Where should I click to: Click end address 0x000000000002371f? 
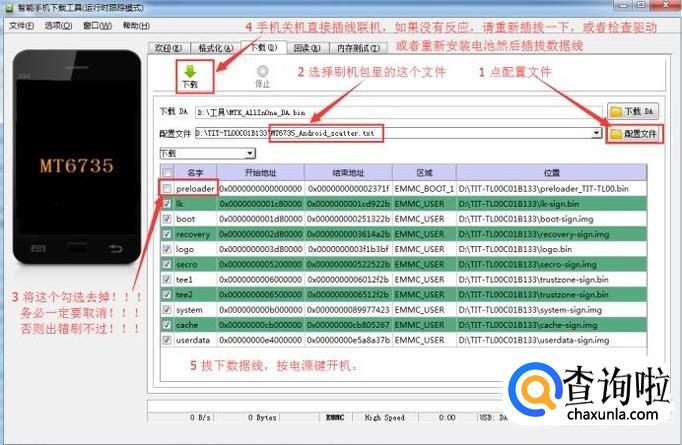pyautogui.click(x=348, y=188)
